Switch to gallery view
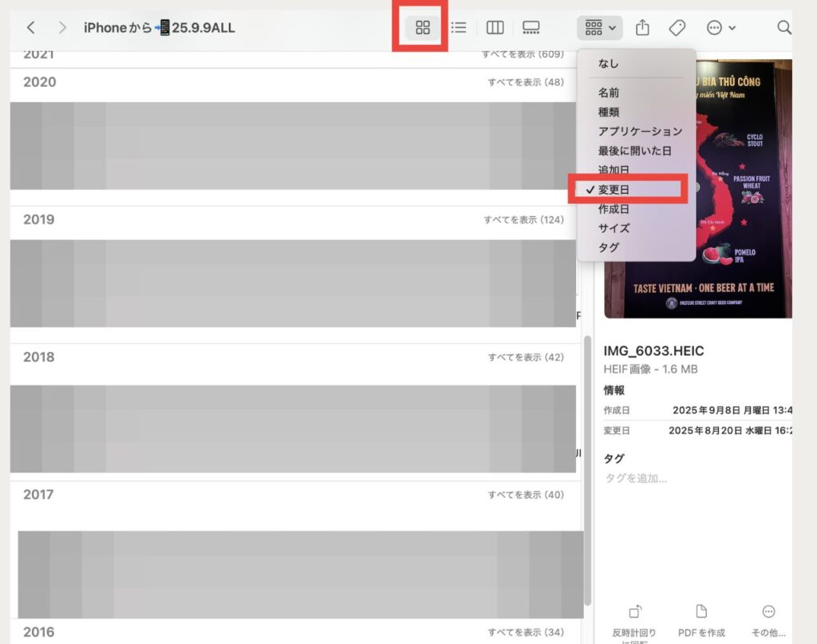Screen dimensions: 817x644 [531, 28]
